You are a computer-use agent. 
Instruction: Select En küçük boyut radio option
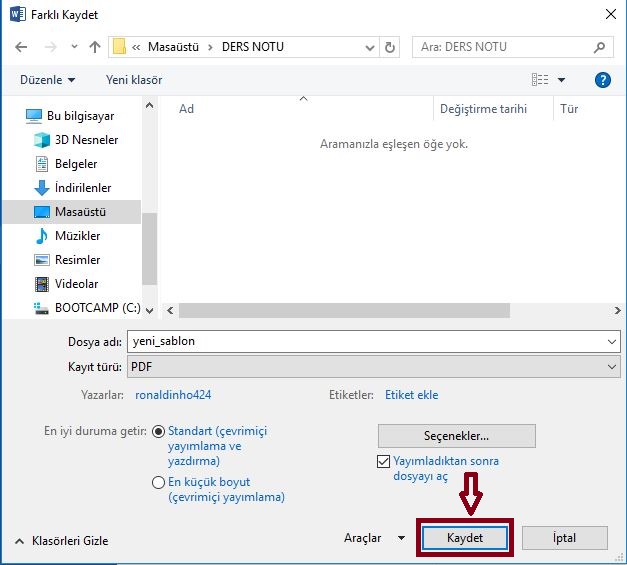[x=158, y=482]
